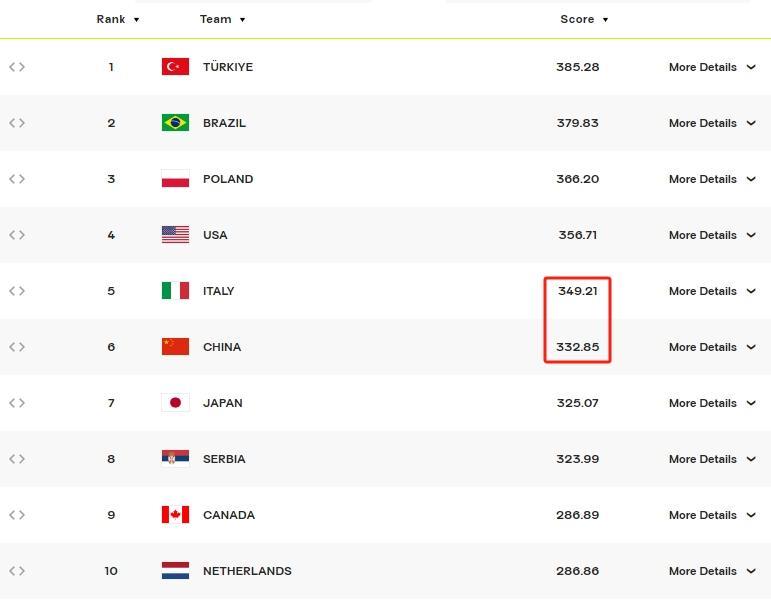Open the SERBIA team link
This screenshot has height=604, width=771.
coord(224,459)
